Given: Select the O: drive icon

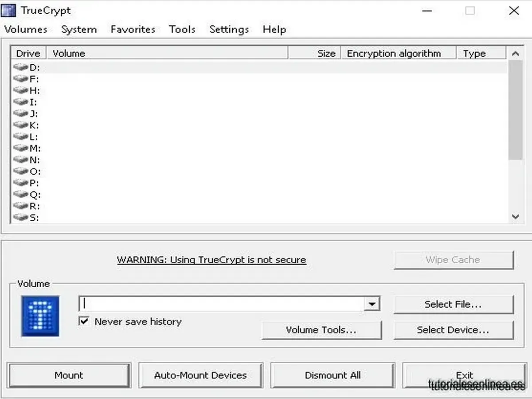Looking at the screenshot, I should (21, 171).
